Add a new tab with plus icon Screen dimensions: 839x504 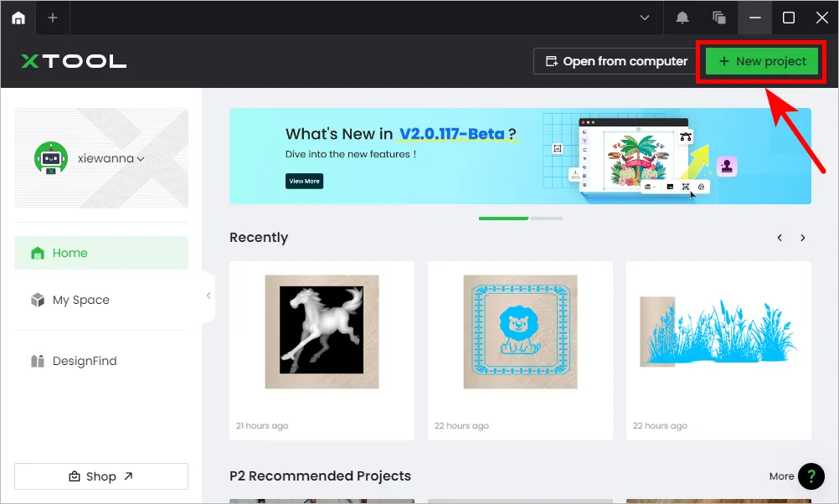coord(53,18)
